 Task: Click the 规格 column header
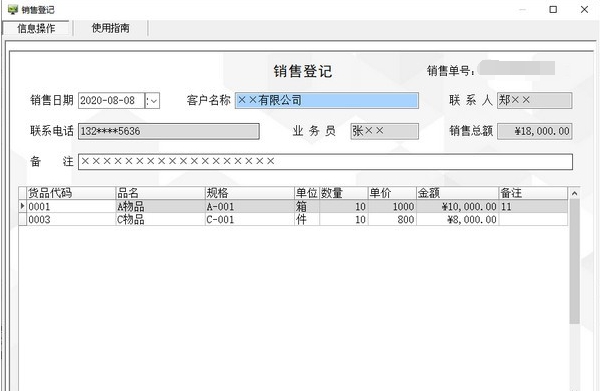tap(249, 193)
